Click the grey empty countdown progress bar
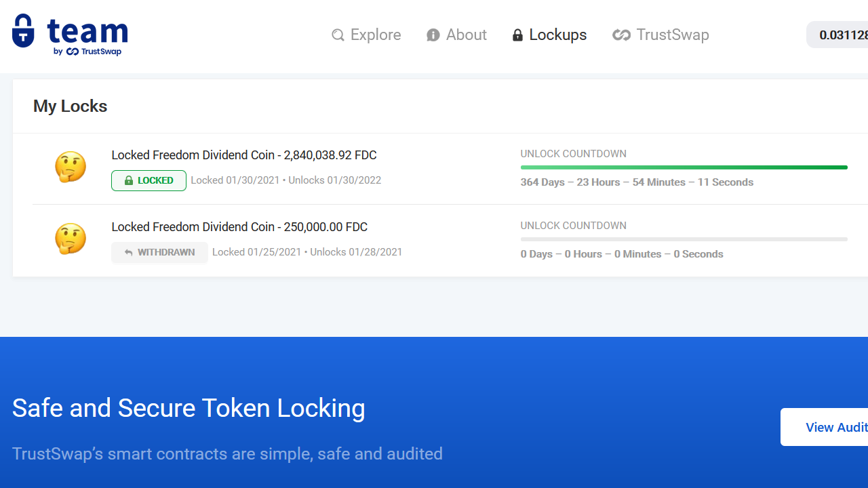 coord(684,239)
